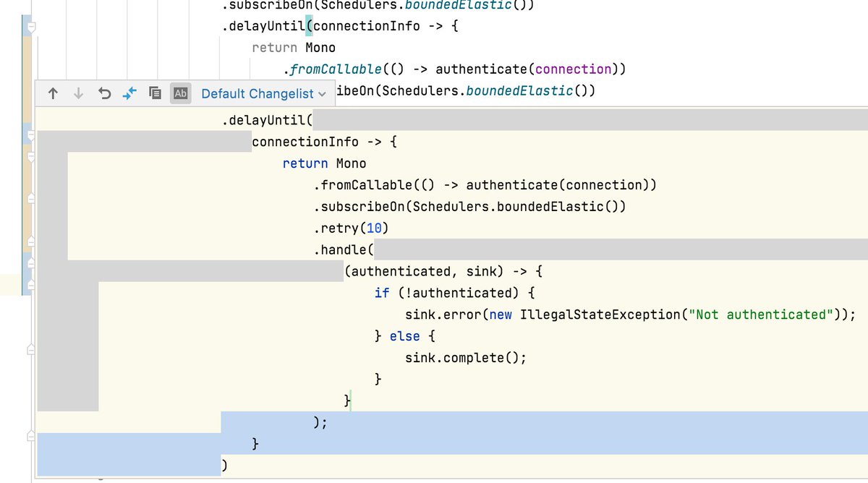Rollback changed lines with undo arrow icon
This screenshot has height=483, width=868.
pos(104,93)
